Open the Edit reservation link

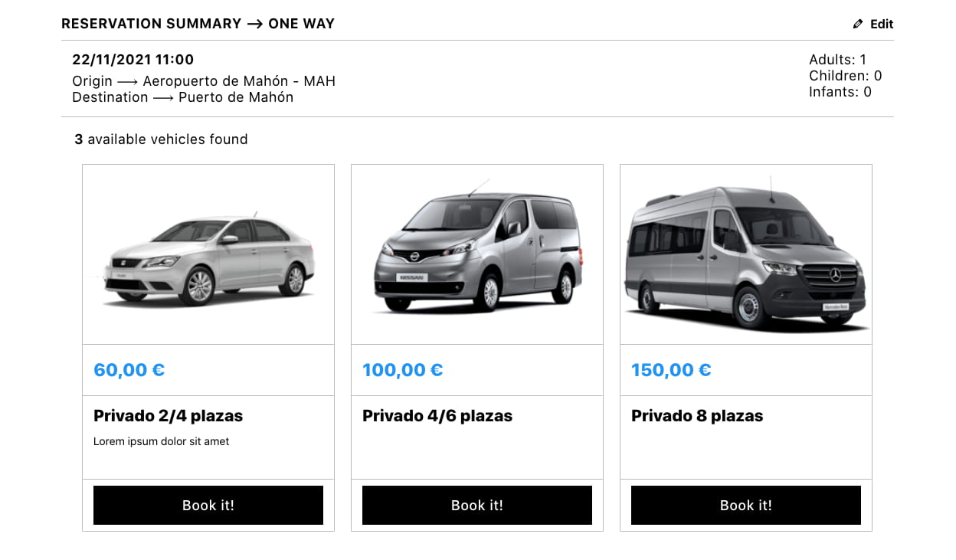tap(873, 24)
